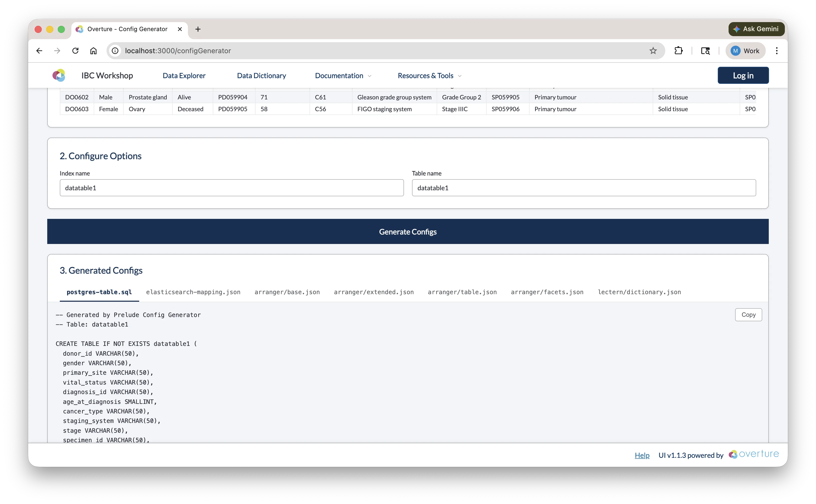Screen dimensions: 816x504
Task: Select Data Dictionary in the navigation
Action: [262, 75]
